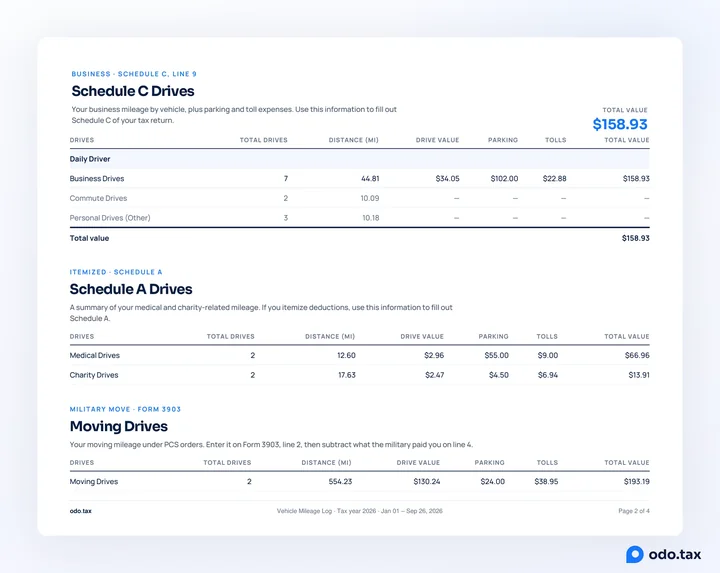This screenshot has width=720, height=573.
Task: Select the 'Daily Driver' vehicle row
Action: pyautogui.click(x=360, y=159)
